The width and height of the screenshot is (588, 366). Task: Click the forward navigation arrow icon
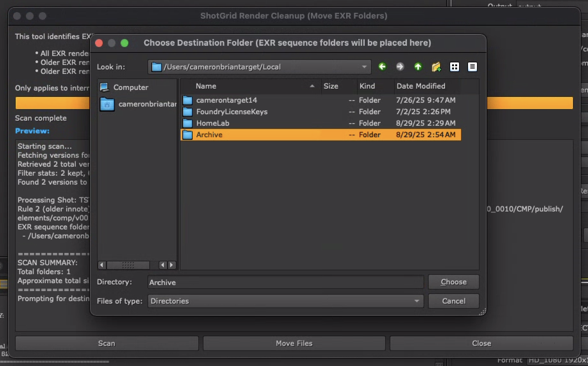pyautogui.click(x=400, y=67)
